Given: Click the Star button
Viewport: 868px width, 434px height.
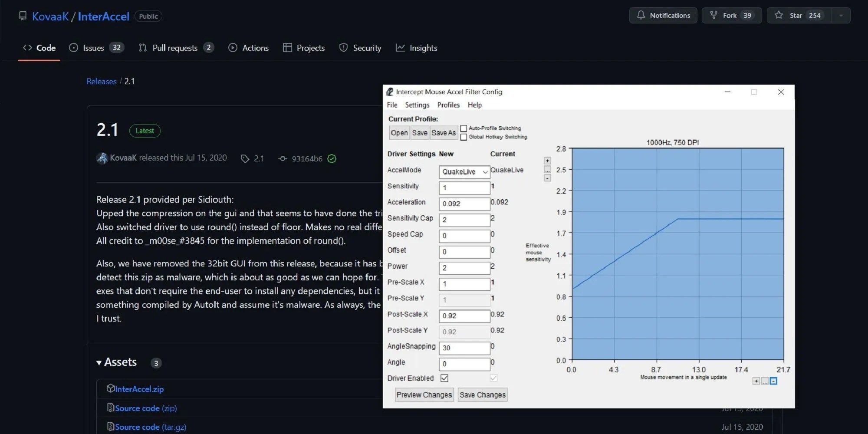Looking at the screenshot, I should point(799,16).
